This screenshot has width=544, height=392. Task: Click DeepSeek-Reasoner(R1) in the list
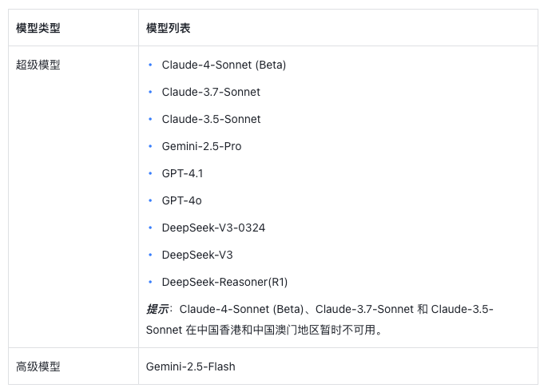click(224, 282)
